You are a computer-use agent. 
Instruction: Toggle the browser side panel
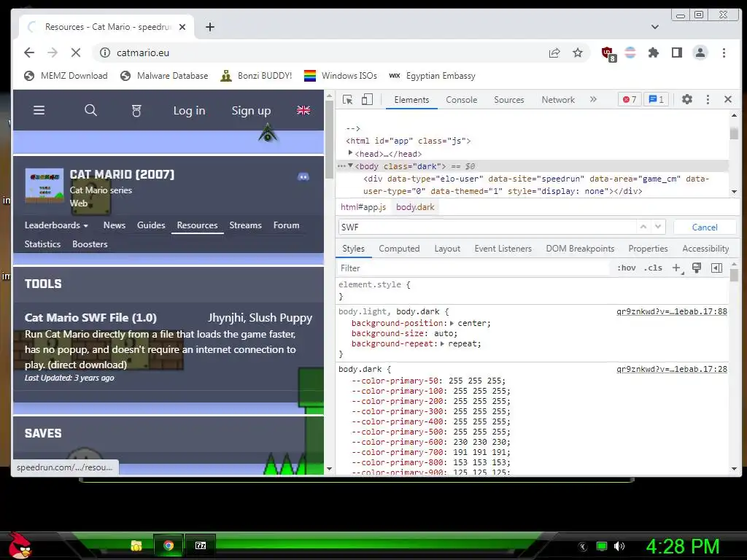tap(676, 52)
